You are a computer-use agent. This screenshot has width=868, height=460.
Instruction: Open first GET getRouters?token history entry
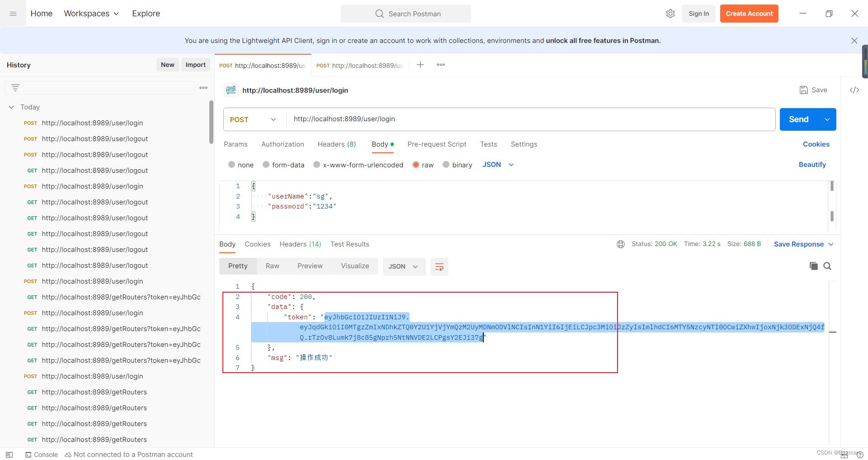(107, 297)
